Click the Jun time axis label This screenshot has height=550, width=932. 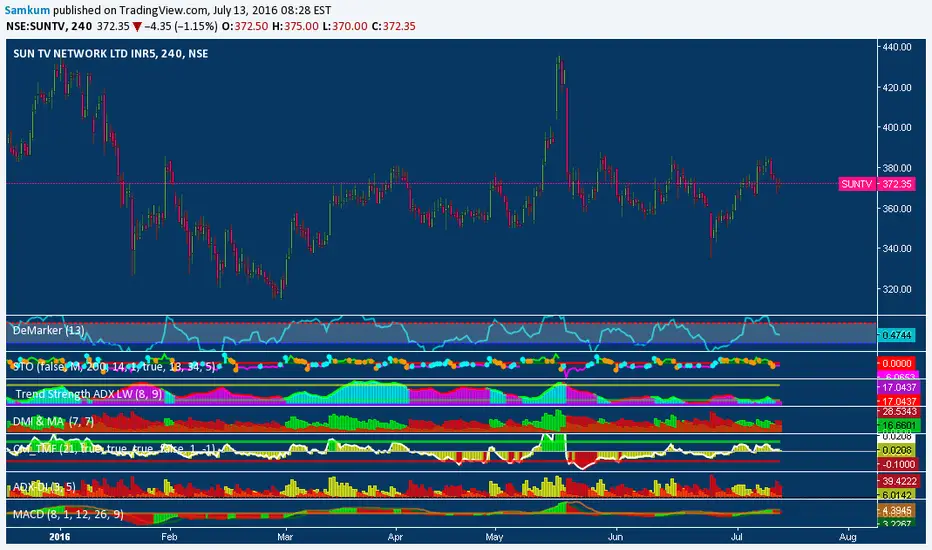(x=615, y=537)
